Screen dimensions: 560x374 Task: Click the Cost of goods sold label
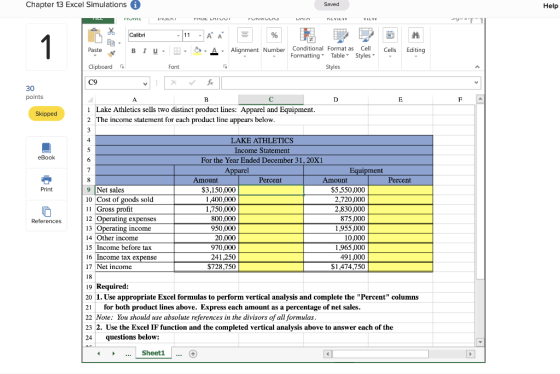tap(125, 200)
